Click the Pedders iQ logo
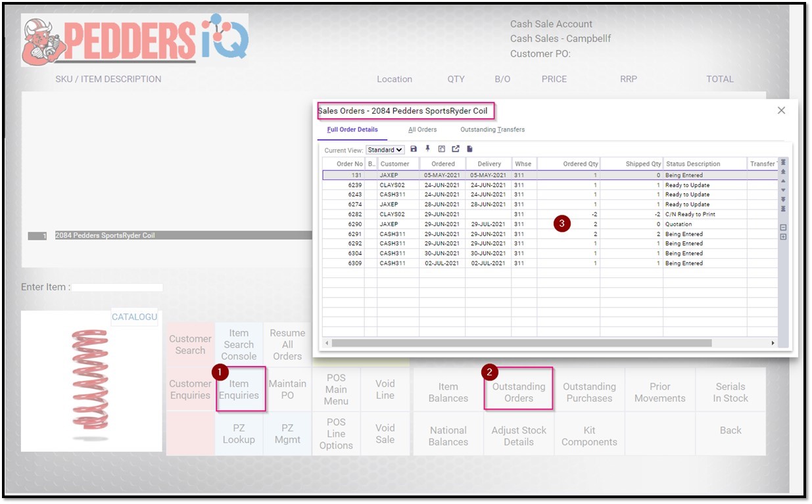The height and width of the screenshot is (504, 812). (x=135, y=40)
